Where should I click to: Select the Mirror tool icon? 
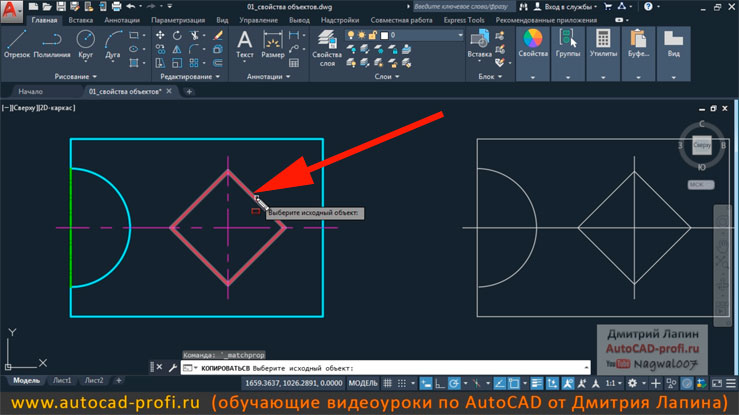(x=177, y=49)
